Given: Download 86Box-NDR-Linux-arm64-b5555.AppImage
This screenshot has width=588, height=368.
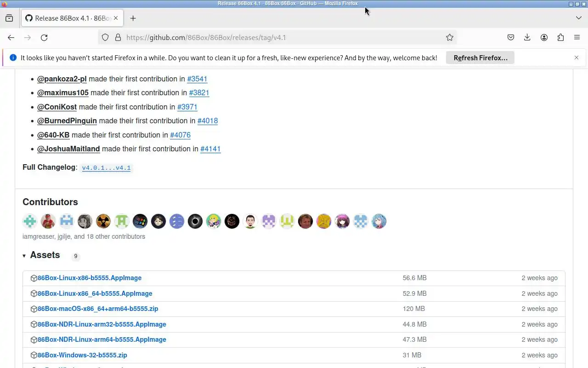Looking at the screenshot, I should coord(102,340).
